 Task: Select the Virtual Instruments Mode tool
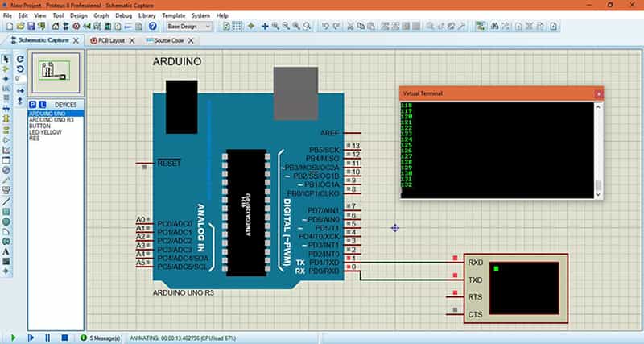coord(6,190)
